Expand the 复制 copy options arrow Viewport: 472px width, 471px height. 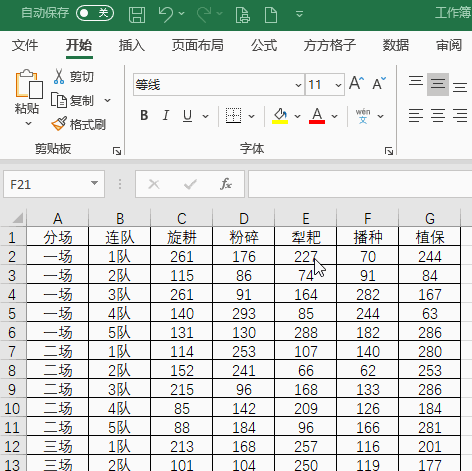[x=107, y=100]
